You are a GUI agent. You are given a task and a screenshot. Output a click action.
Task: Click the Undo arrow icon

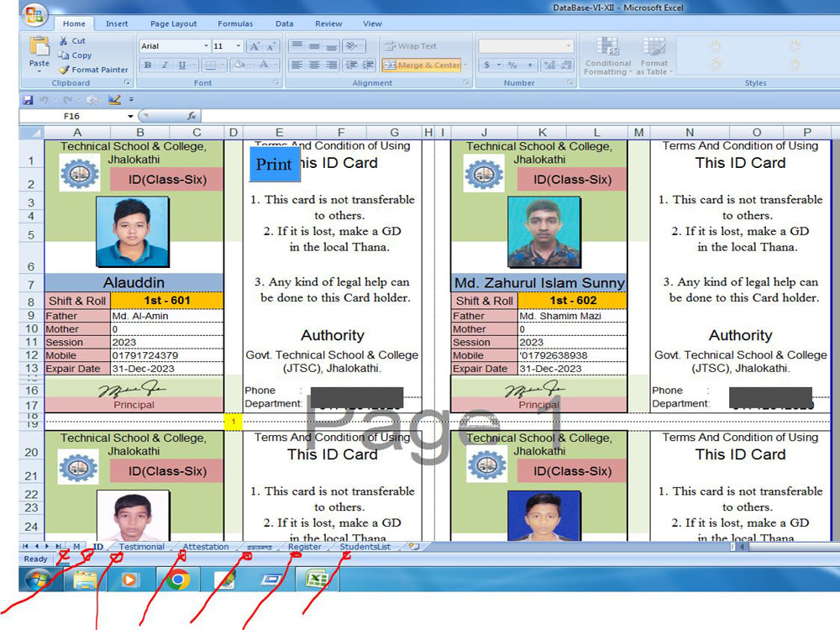44,100
